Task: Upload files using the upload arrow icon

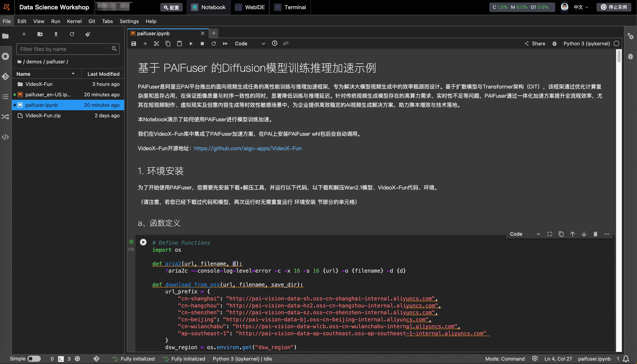Action: coord(56,34)
